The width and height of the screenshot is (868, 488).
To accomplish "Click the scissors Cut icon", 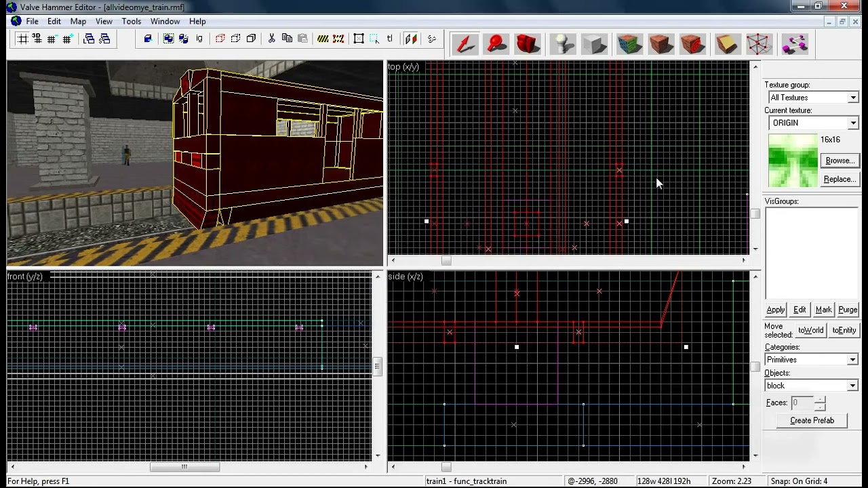I will [x=271, y=39].
